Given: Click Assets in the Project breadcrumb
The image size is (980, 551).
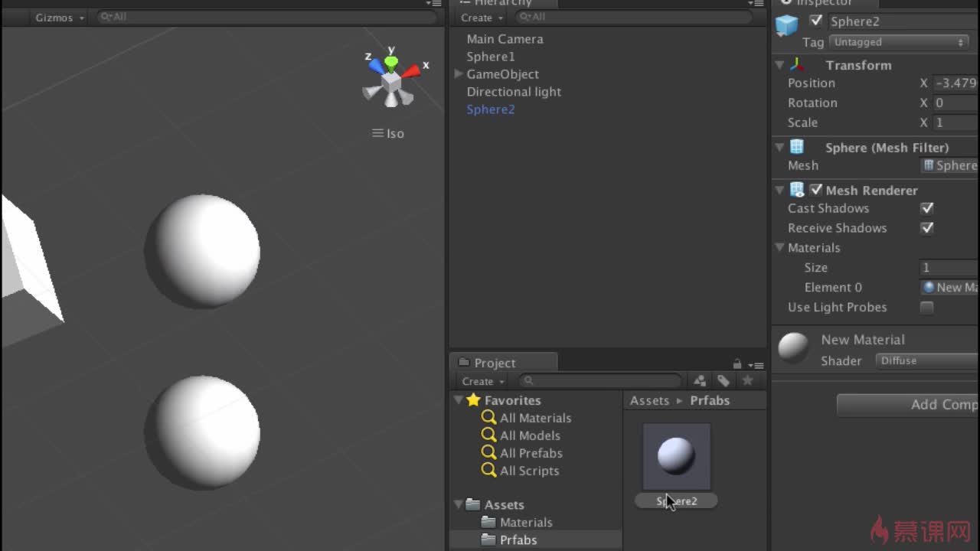Looking at the screenshot, I should (x=649, y=400).
